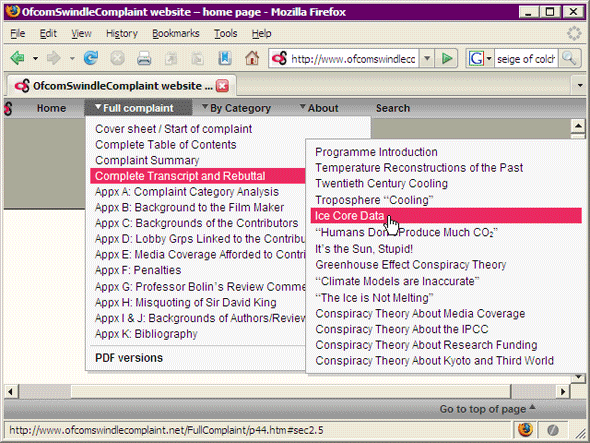Click the Forward arrow toolbar icon

(x=53, y=58)
